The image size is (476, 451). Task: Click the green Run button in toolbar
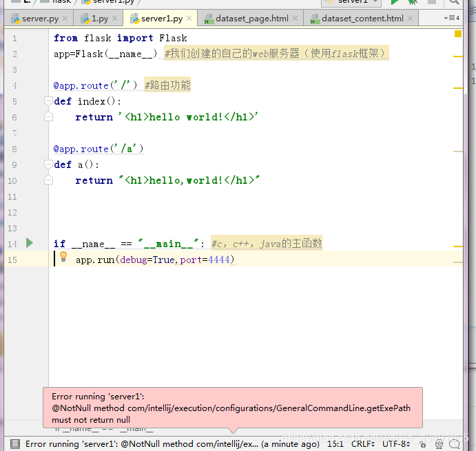(395, 2)
